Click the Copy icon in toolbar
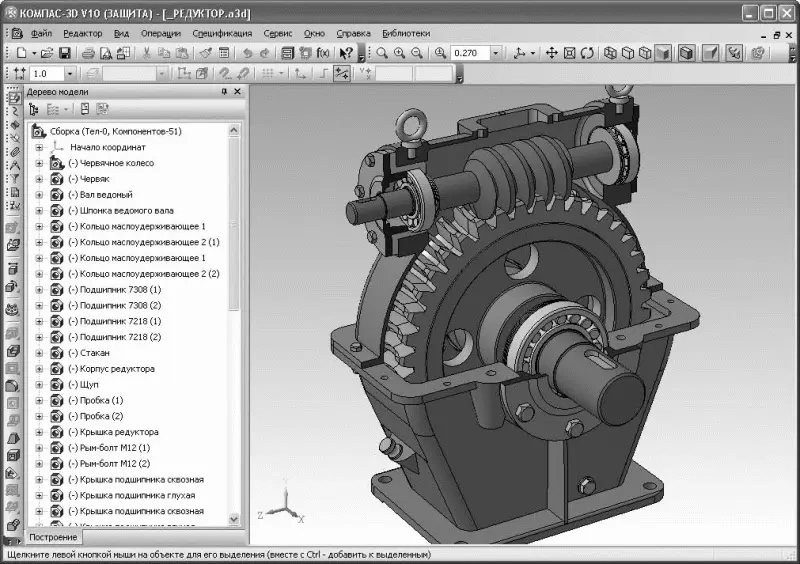Image resolution: width=800 pixels, height=564 pixels. pyautogui.click(x=164, y=53)
